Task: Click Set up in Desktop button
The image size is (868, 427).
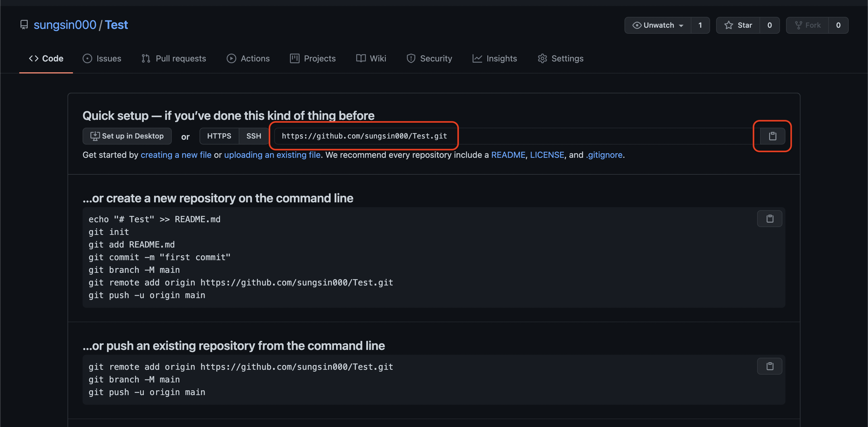Action: pyautogui.click(x=127, y=136)
